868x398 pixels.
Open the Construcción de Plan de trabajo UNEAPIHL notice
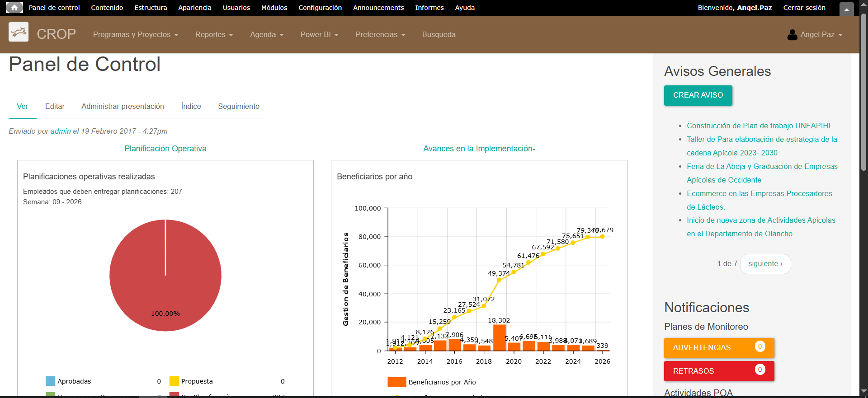[x=759, y=126]
